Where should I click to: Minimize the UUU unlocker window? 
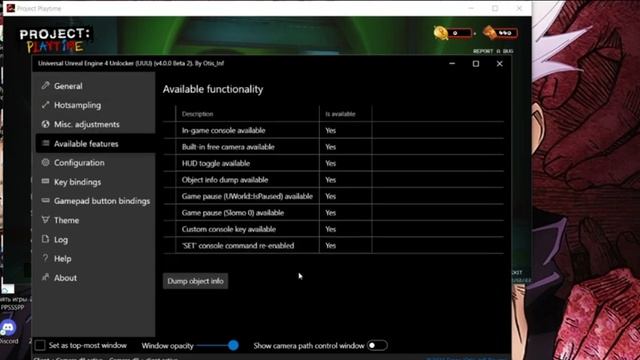[452, 64]
